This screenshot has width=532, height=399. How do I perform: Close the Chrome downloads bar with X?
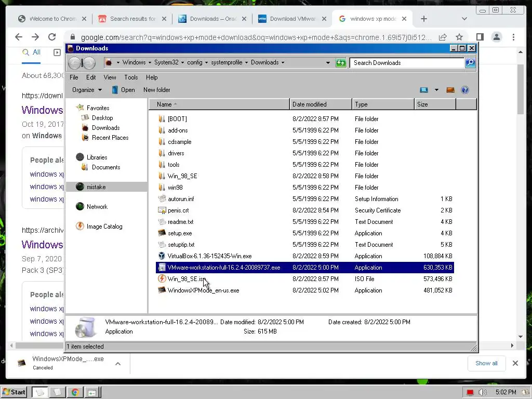(515, 363)
